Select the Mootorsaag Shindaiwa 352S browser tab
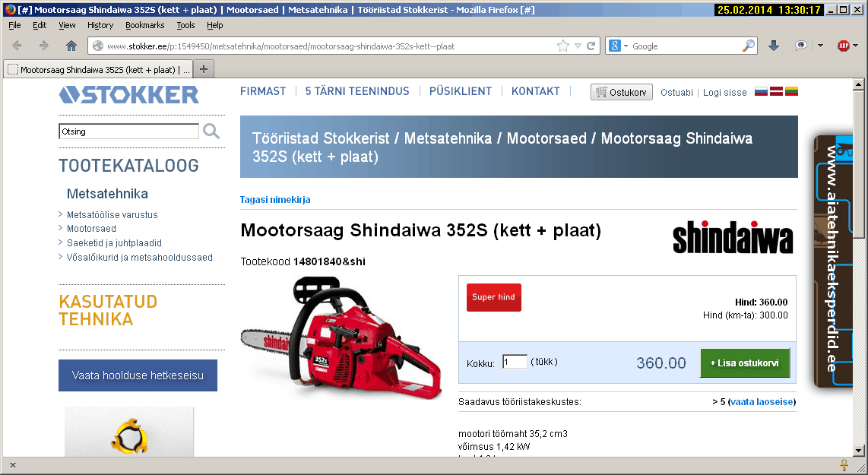 (98, 70)
